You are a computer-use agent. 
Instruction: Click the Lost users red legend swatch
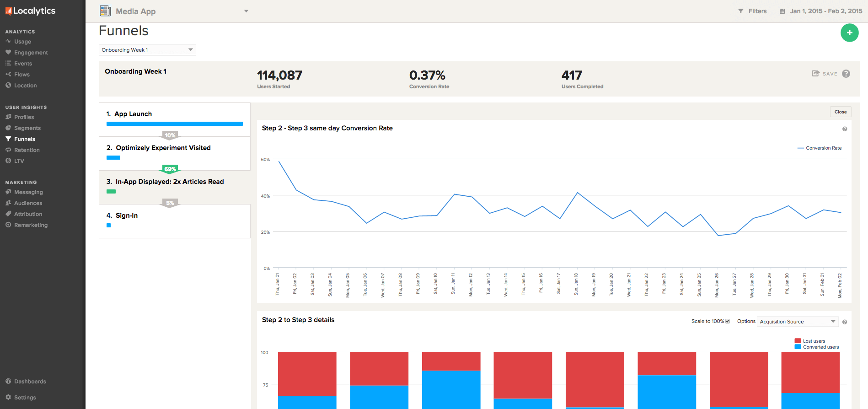click(798, 341)
